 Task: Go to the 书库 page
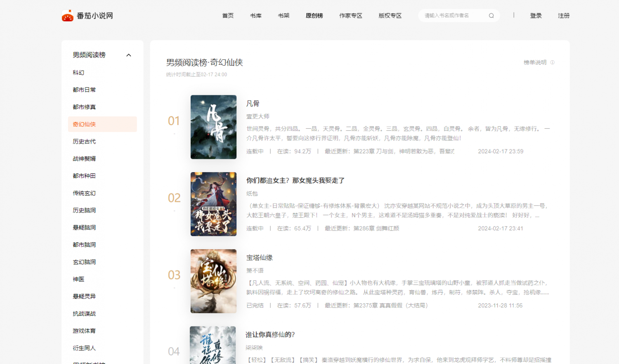tap(256, 16)
